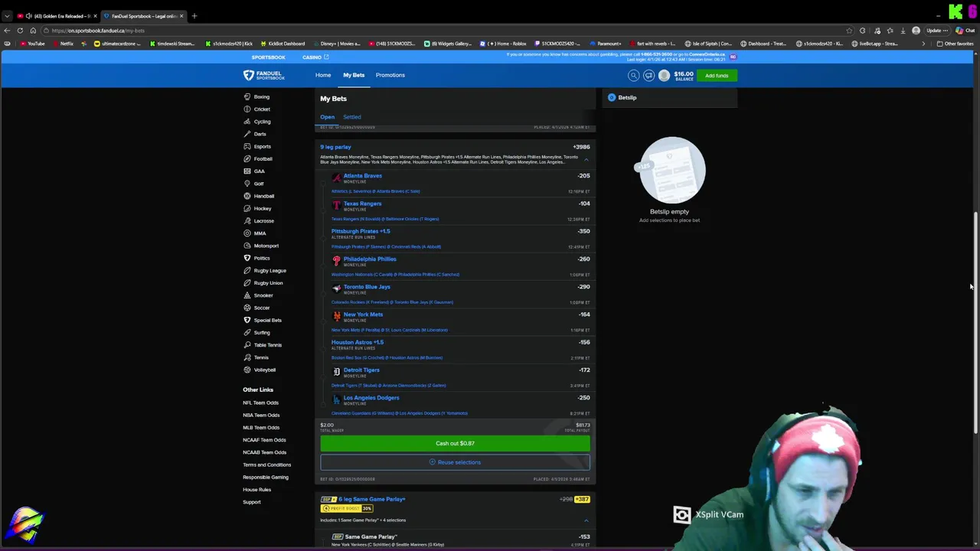Open the Netflix bookmark
Image resolution: width=980 pixels, height=551 pixels.
click(x=64, y=44)
